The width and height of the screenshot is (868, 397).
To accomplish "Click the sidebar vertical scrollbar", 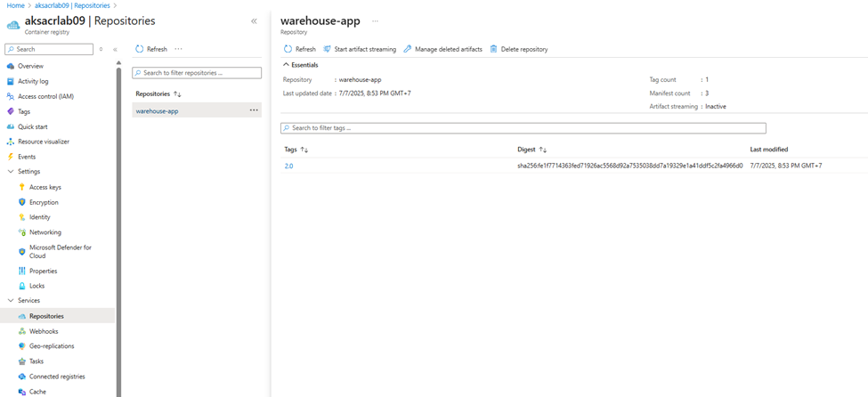I will pyautogui.click(x=118, y=231).
